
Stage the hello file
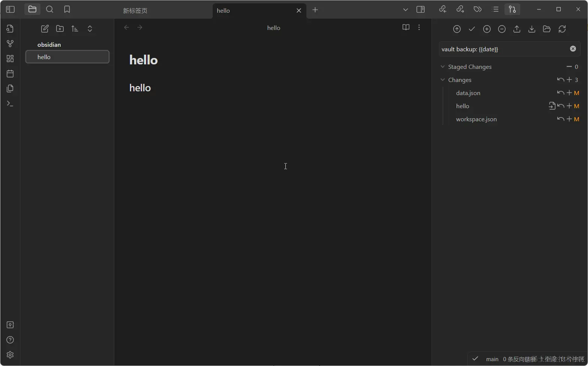569,106
